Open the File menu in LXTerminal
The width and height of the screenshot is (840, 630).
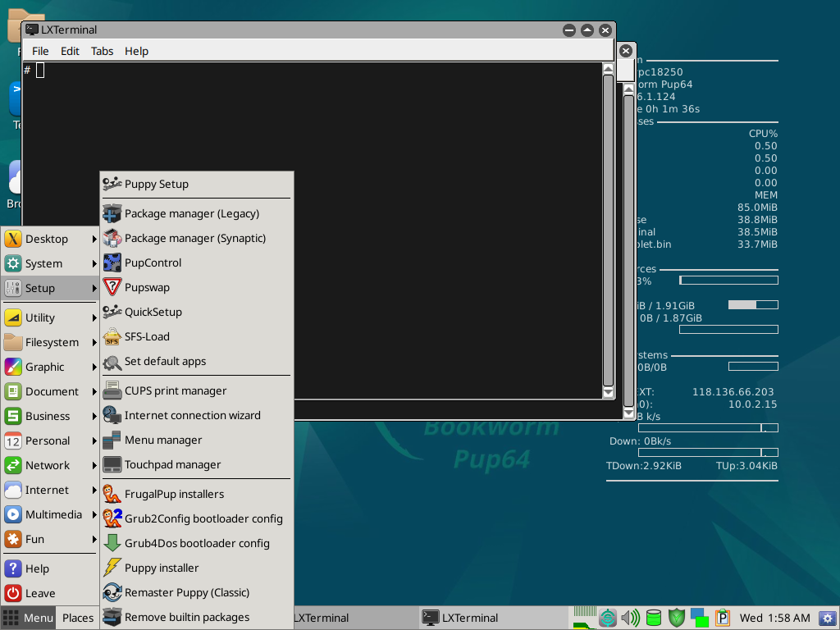40,51
